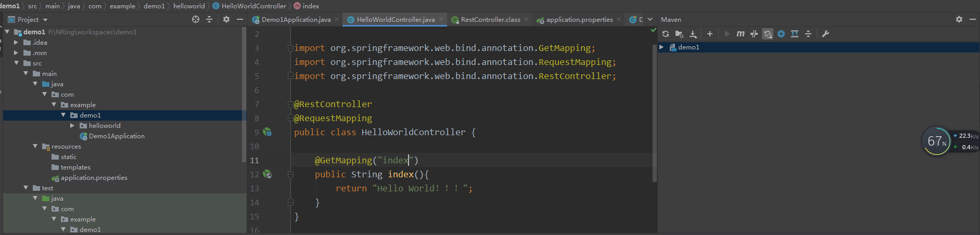Expand the helloworld package node

click(x=72, y=125)
